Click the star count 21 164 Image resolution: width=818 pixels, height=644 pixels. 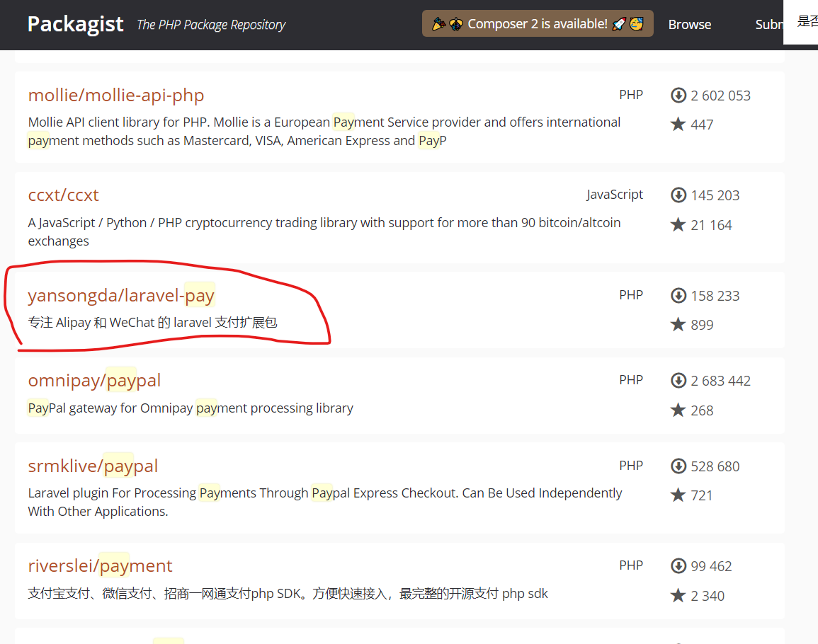click(712, 225)
